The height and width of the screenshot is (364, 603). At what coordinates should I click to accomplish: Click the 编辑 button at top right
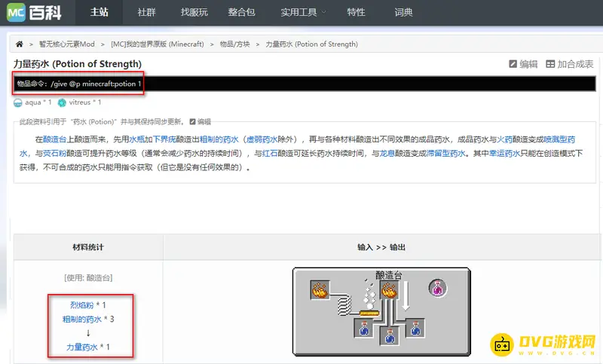coord(523,65)
